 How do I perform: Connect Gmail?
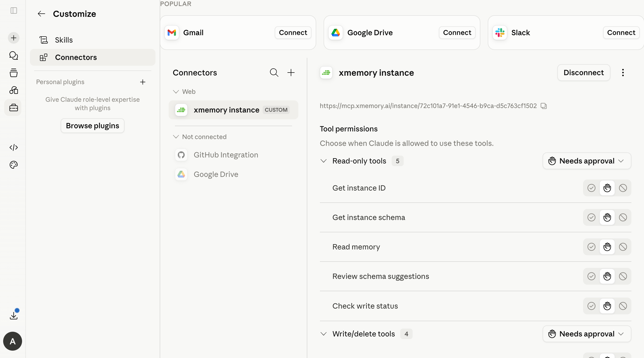click(x=293, y=33)
